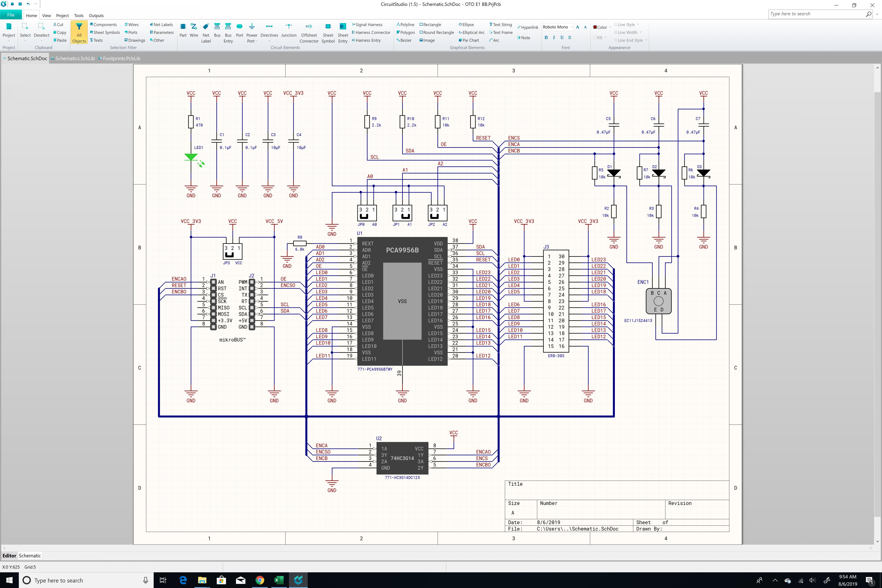Select the Text String tool
Image resolution: width=882 pixels, height=588 pixels.
[x=501, y=25]
